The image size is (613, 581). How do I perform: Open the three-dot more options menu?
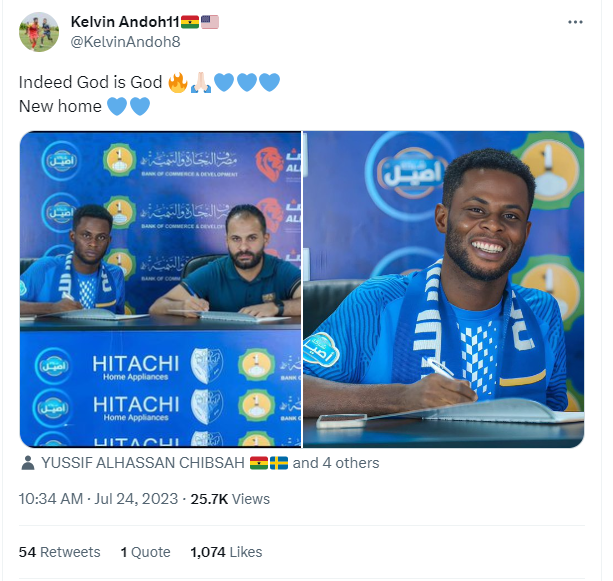coord(575,22)
